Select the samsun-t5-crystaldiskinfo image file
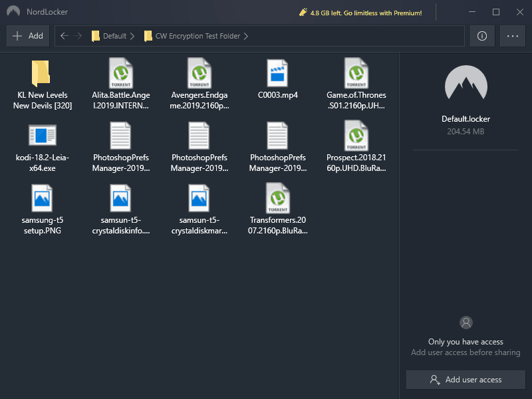Screen dimensions: 532x399 tap(121, 209)
